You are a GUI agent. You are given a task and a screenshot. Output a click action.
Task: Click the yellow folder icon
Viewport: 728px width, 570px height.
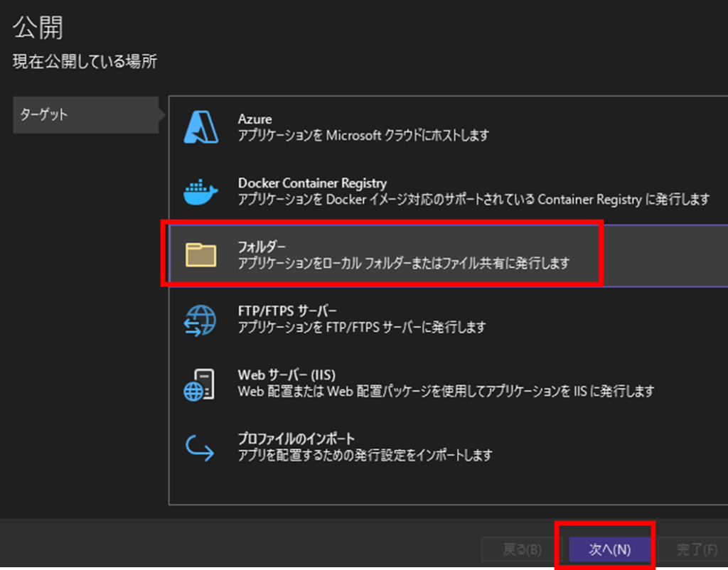(200, 254)
